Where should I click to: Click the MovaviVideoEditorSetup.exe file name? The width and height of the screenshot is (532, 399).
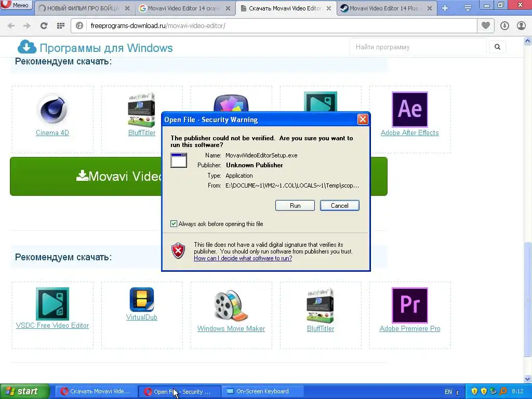pyautogui.click(x=262, y=155)
